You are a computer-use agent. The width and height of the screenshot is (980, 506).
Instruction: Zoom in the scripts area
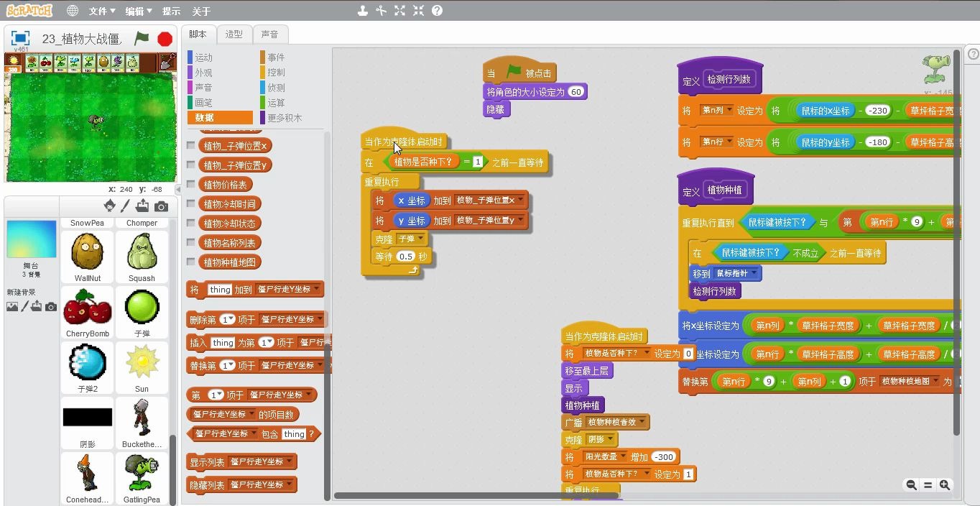pyautogui.click(x=945, y=485)
